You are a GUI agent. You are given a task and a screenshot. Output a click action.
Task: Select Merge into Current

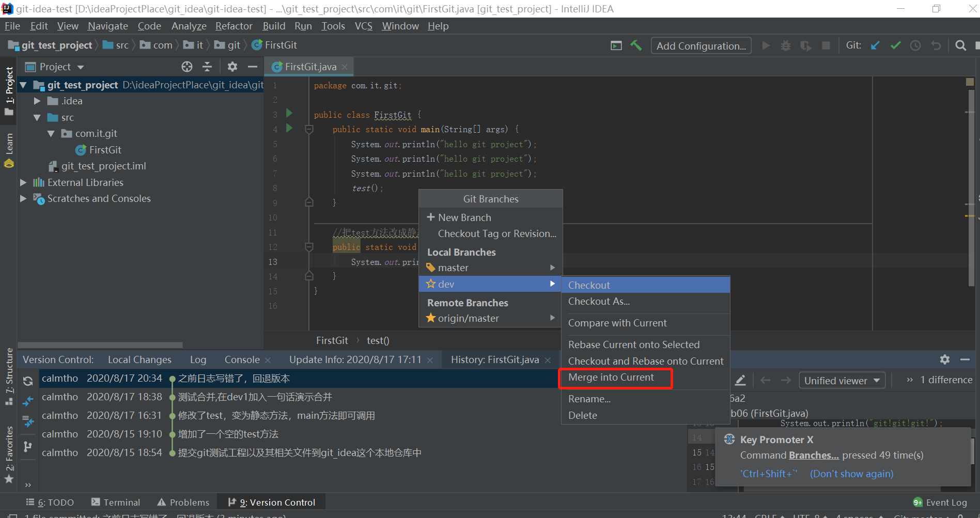611,378
